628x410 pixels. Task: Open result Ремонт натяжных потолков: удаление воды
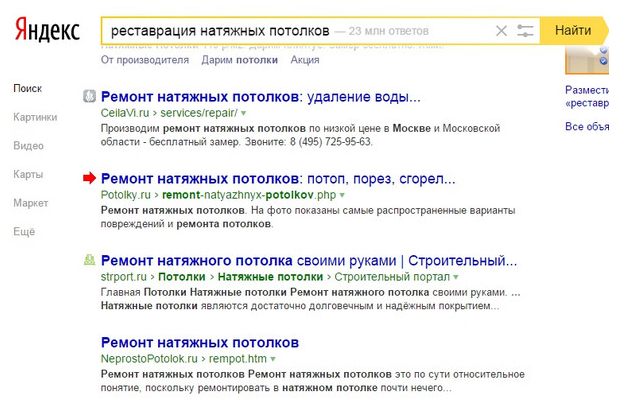pos(261,96)
